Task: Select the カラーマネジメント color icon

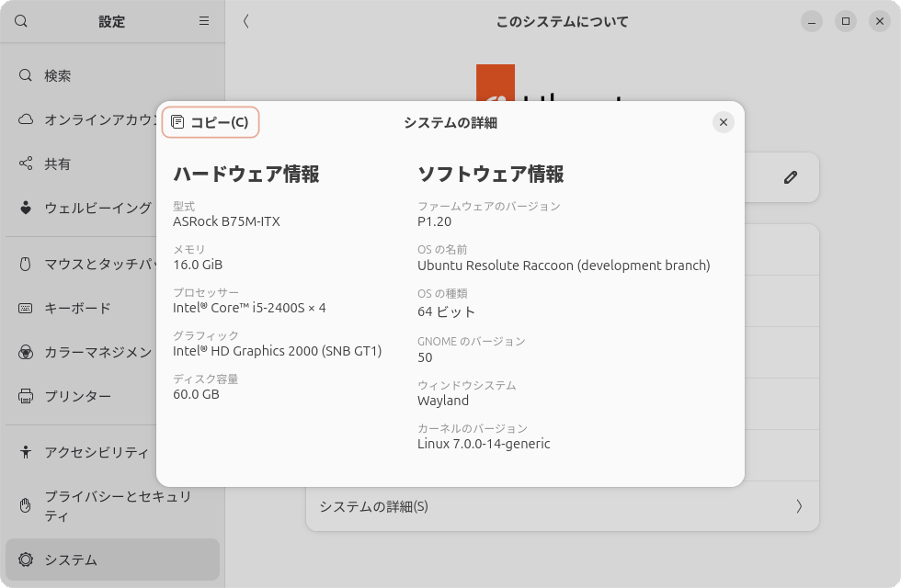Action: [26, 352]
